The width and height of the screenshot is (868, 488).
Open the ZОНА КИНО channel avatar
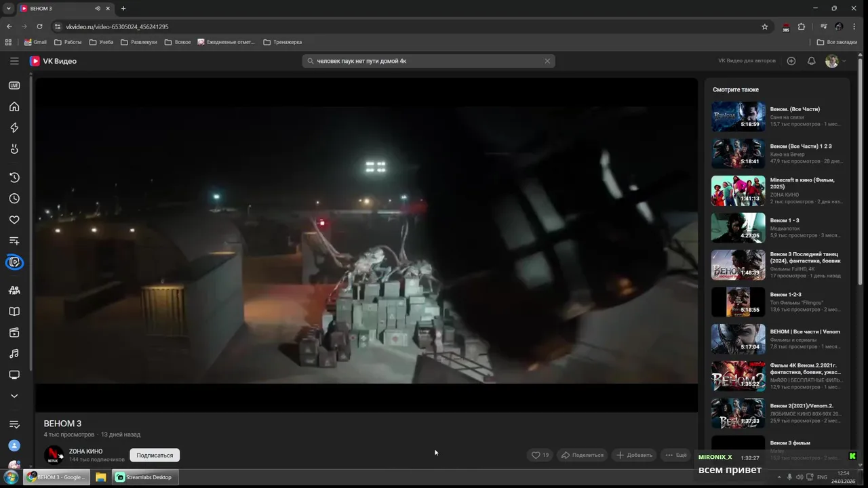pos(54,455)
